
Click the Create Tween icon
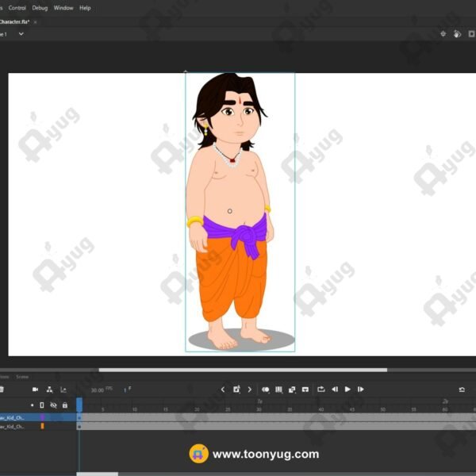(292, 390)
